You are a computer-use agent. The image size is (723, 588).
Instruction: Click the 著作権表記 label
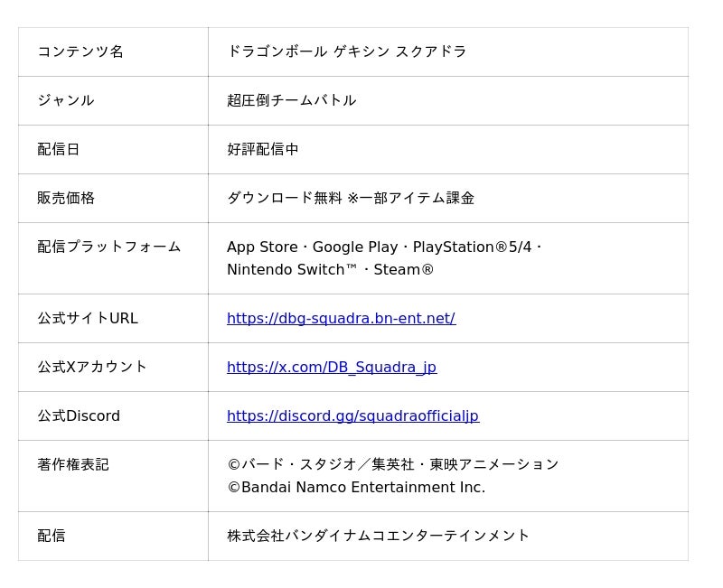[73, 464]
